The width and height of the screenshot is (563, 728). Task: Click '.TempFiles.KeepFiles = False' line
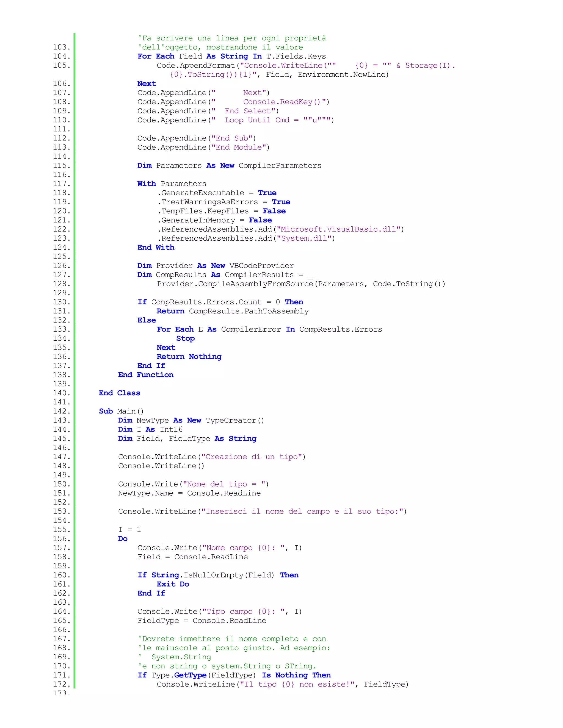(221, 211)
